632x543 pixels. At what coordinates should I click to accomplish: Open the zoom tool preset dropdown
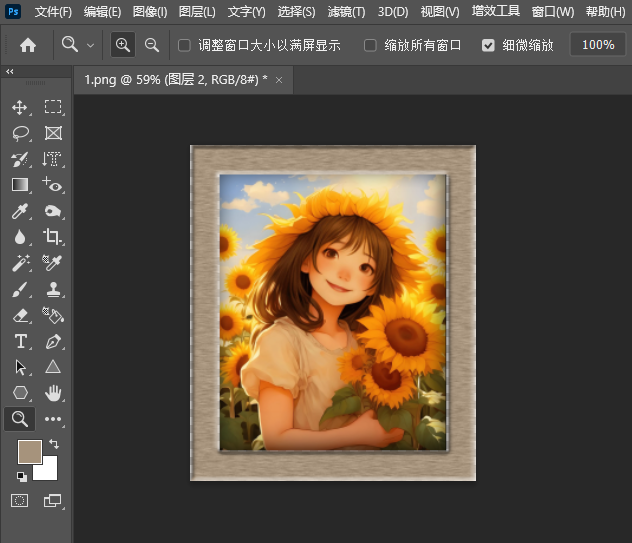(91, 46)
